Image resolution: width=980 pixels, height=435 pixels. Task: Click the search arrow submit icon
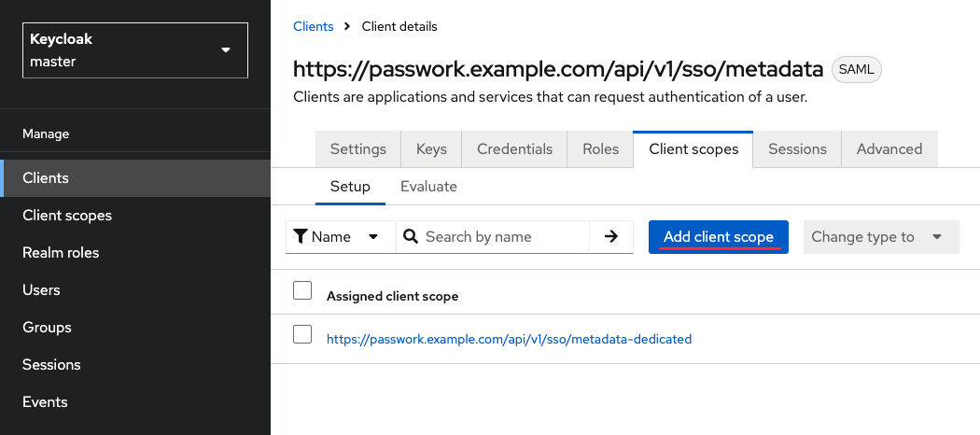[611, 237]
